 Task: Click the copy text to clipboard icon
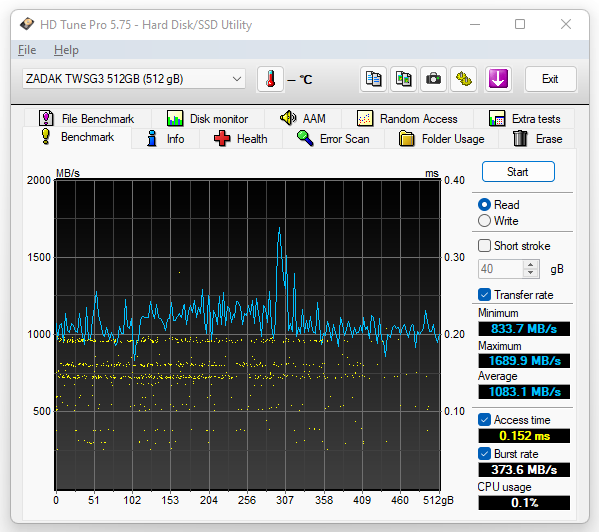pos(373,79)
